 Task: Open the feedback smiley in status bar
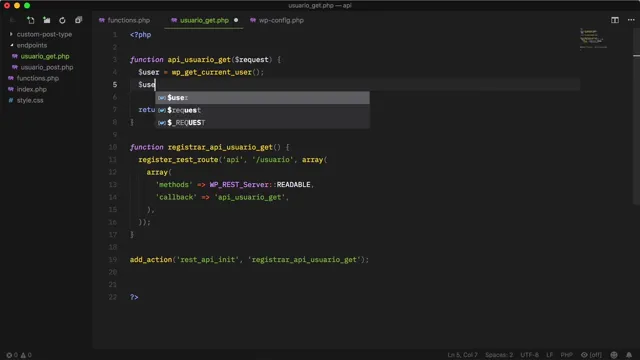(x=614, y=355)
